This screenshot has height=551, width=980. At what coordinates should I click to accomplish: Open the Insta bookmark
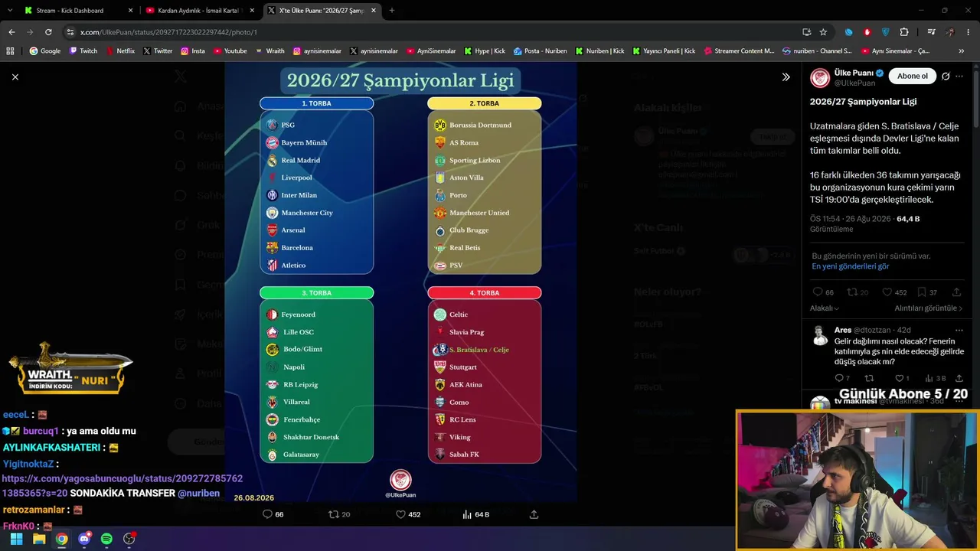193,51
